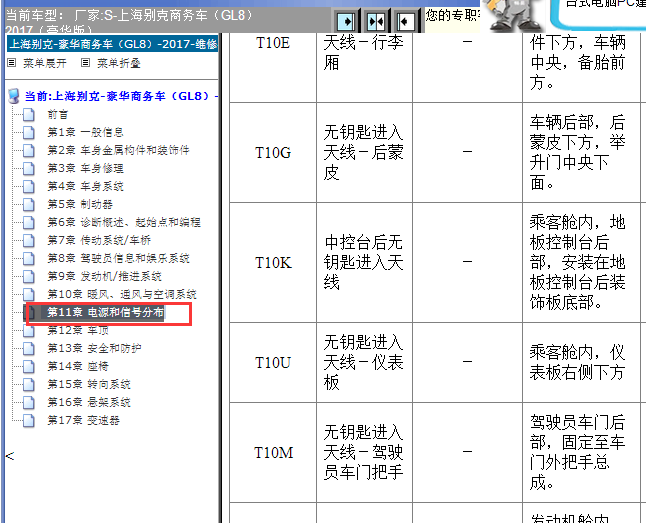Open the 前言 preface entry
This screenshot has height=523, width=646.
[58, 114]
